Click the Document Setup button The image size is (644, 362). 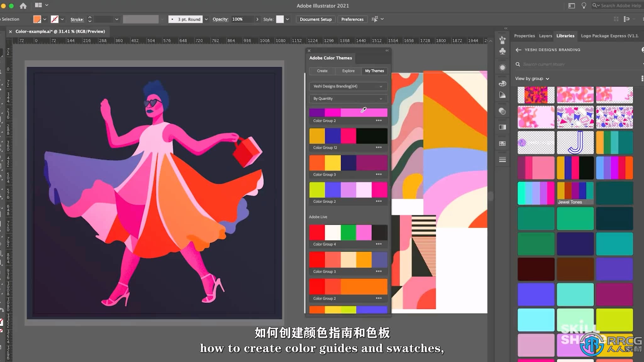point(315,19)
